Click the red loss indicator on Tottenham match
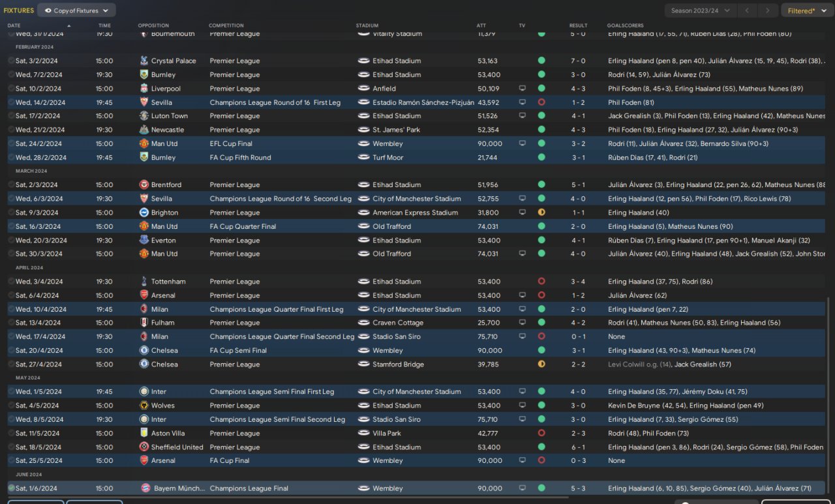Viewport: 835px width, 504px height. point(541,282)
